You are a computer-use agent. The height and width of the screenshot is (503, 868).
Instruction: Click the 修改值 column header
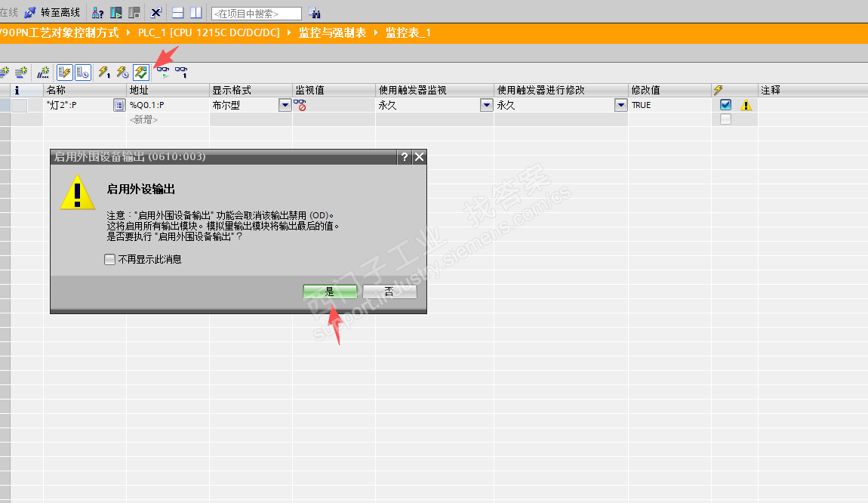pos(669,90)
